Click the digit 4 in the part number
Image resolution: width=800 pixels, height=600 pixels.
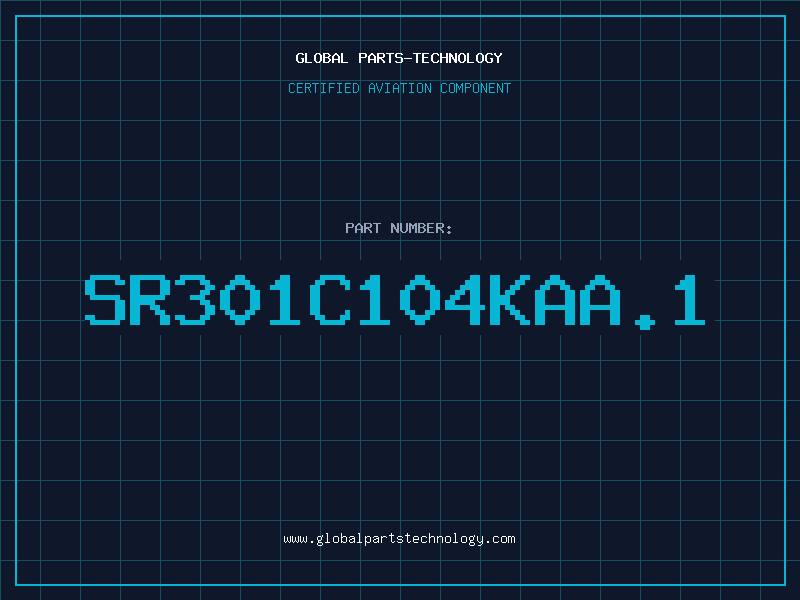pyautogui.click(x=465, y=299)
